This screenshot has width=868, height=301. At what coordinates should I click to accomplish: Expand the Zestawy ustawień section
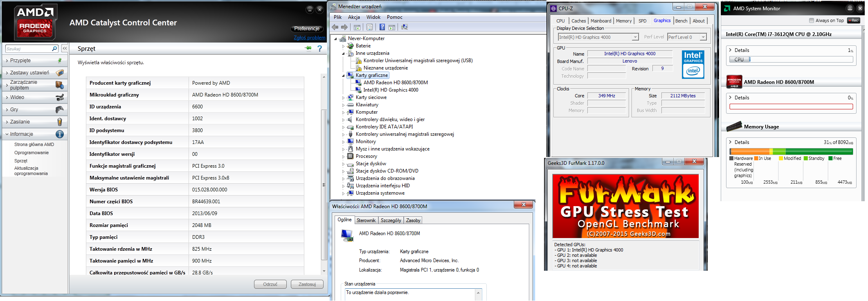pyautogui.click(x=34, y=73)
